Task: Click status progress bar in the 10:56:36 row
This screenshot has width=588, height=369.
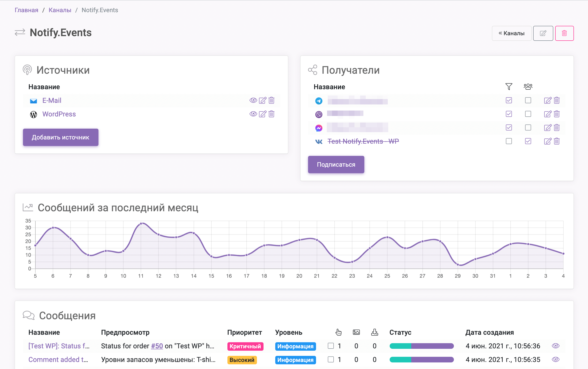Action: point(422,346)
